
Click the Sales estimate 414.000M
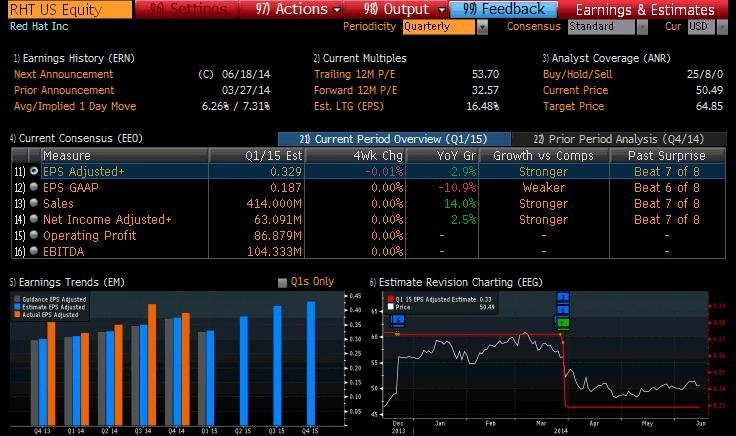(274, 204)
